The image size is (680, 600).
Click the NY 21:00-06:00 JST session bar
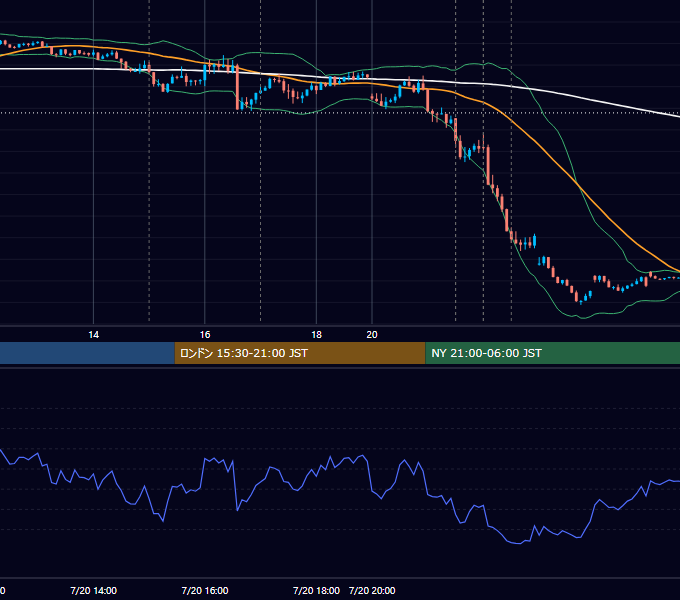click(552, 353)
